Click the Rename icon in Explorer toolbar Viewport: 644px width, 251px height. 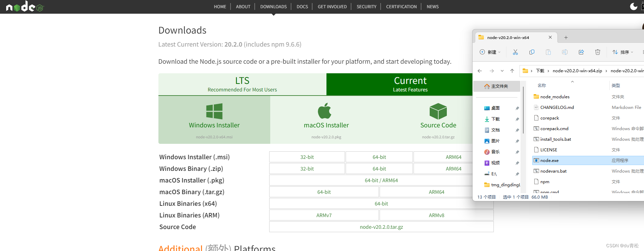coord(565,52)
